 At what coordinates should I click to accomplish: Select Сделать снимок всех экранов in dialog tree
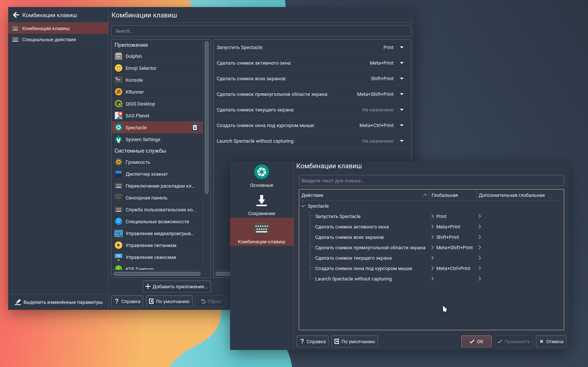[349, 237]
